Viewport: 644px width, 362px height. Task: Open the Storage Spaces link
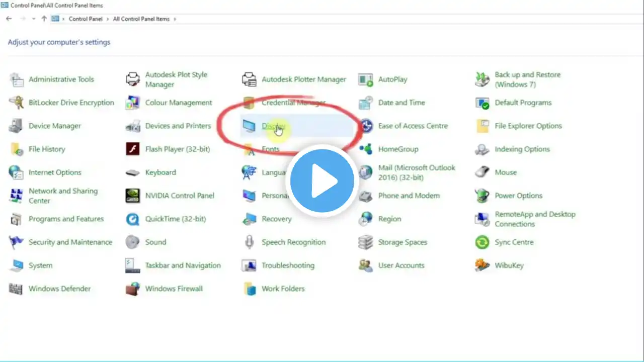click(403, 242)
